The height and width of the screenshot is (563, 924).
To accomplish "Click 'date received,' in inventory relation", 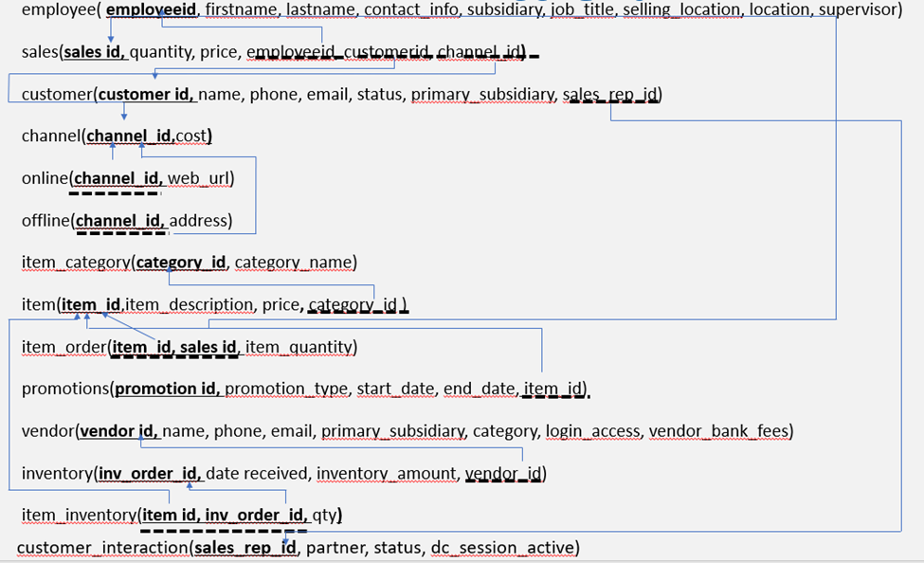I will (259, 473).
